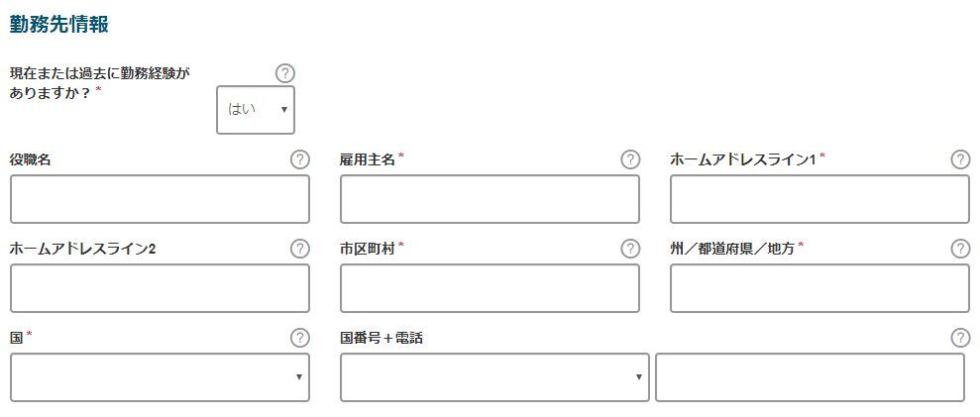Image resolution: width=980 pixels, height=417 pixels.
Task: Click help icon beside 雇用主名
Action: (x=630, y=159)
